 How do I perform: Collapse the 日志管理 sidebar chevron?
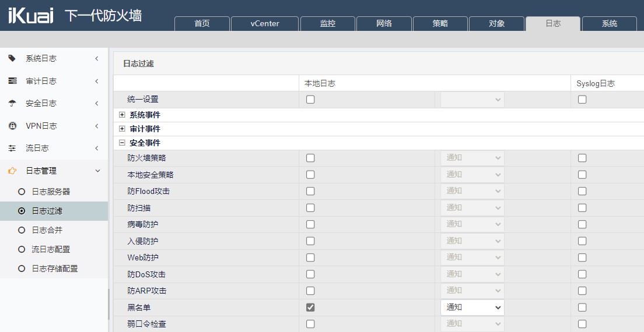[x=98, y=171]
